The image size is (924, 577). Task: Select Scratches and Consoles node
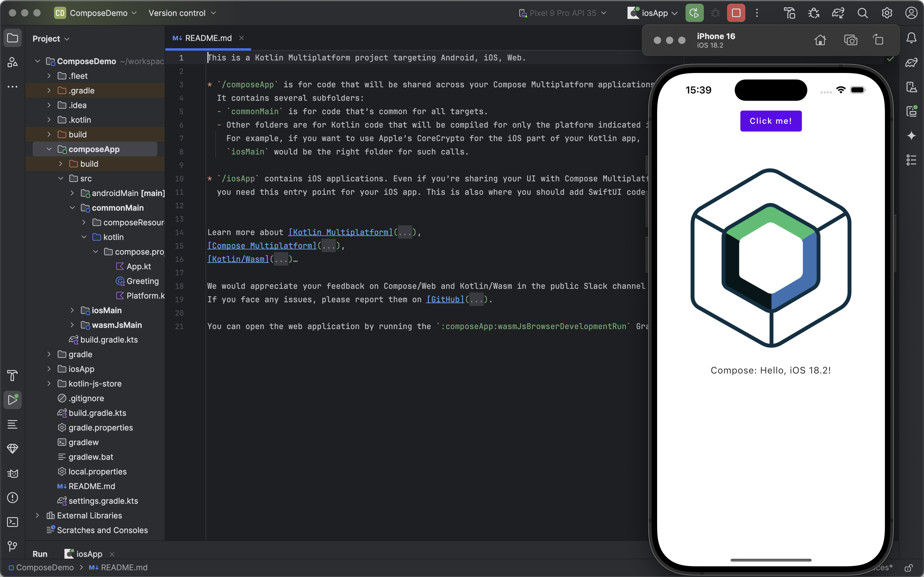tap(97, 530)
